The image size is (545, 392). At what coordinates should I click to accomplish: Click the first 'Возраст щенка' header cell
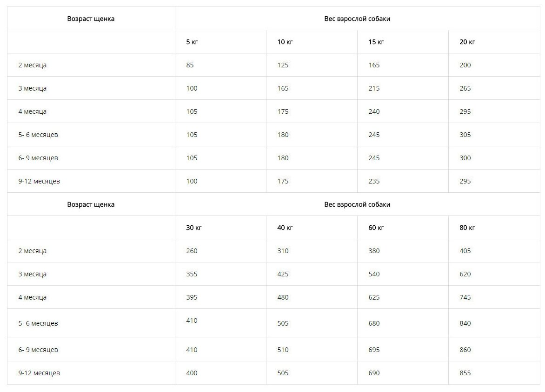coord(91,19)
